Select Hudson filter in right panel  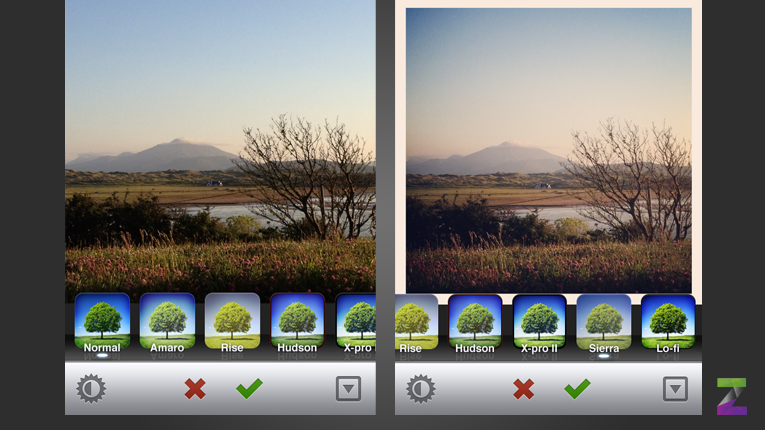(x=475, y=323)
